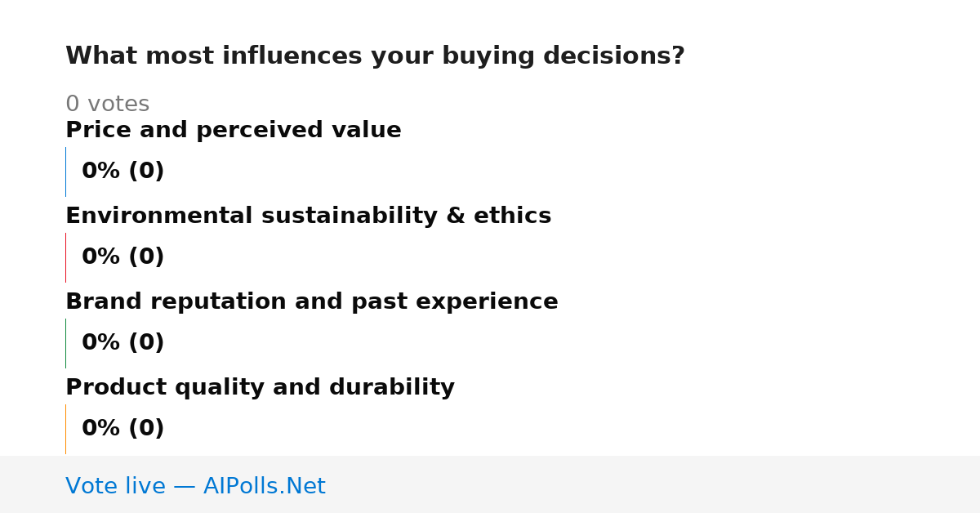Viewport: 980px width, 513px height.
Task: Click the orange bar under Product quality
Action: coord(65,429)
